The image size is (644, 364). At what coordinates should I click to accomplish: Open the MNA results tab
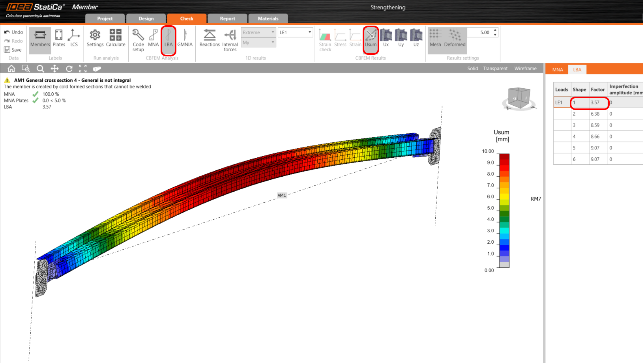point(558,70)
